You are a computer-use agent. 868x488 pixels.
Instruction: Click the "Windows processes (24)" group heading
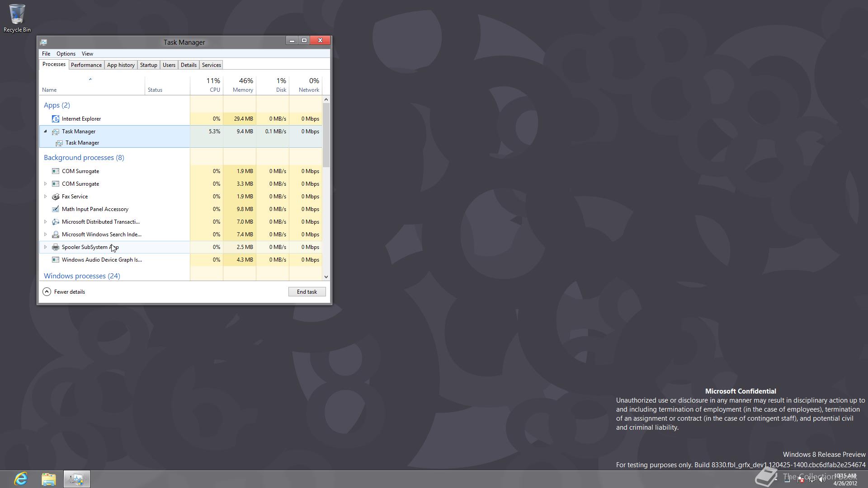tap(82, 276)
